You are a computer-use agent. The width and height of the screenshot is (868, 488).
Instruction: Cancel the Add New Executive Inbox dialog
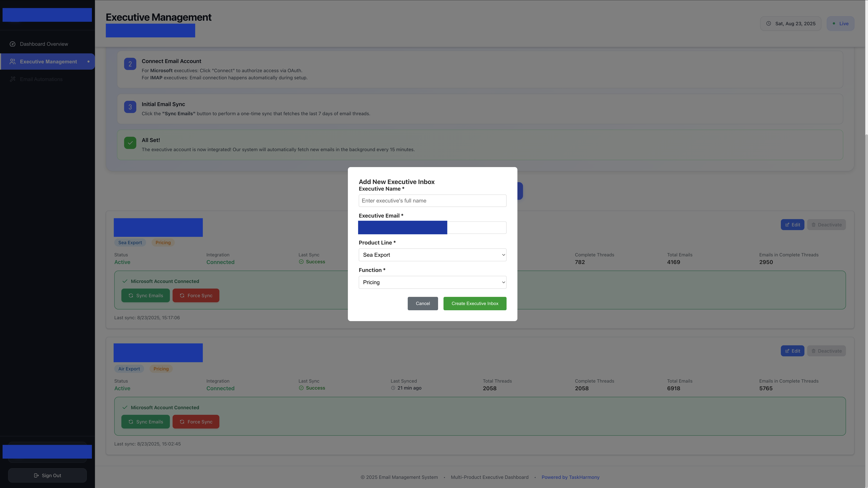pyautogui.click(x=422, y=303)
